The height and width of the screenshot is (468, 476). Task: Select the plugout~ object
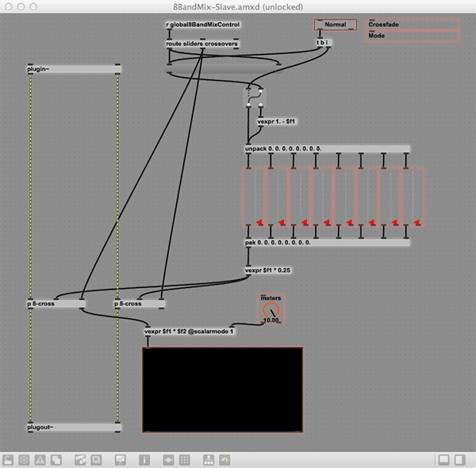74,428
